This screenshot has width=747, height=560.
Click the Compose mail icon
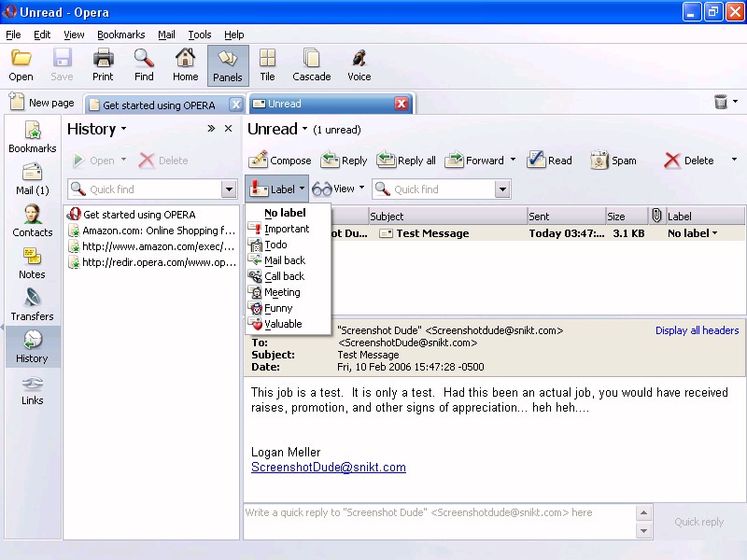pyautogui.click(x=259, y=160)
